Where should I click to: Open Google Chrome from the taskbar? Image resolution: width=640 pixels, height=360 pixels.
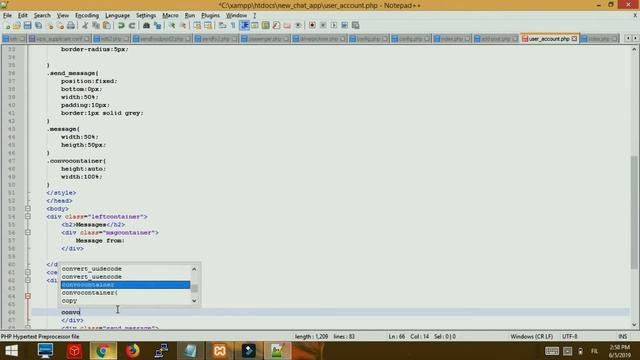[103, 351]
